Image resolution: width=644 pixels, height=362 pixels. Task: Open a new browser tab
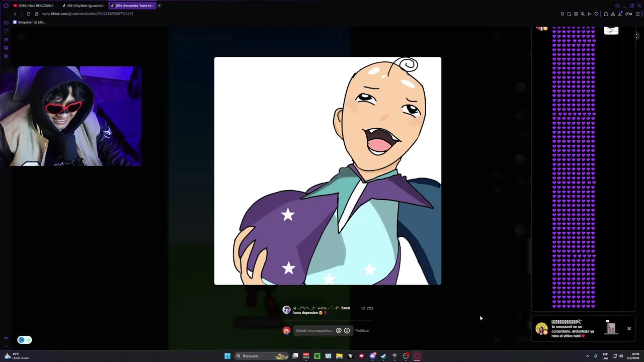coord(159,6)
